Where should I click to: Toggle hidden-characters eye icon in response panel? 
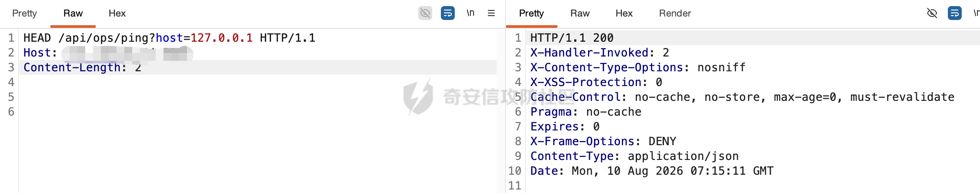932,13
